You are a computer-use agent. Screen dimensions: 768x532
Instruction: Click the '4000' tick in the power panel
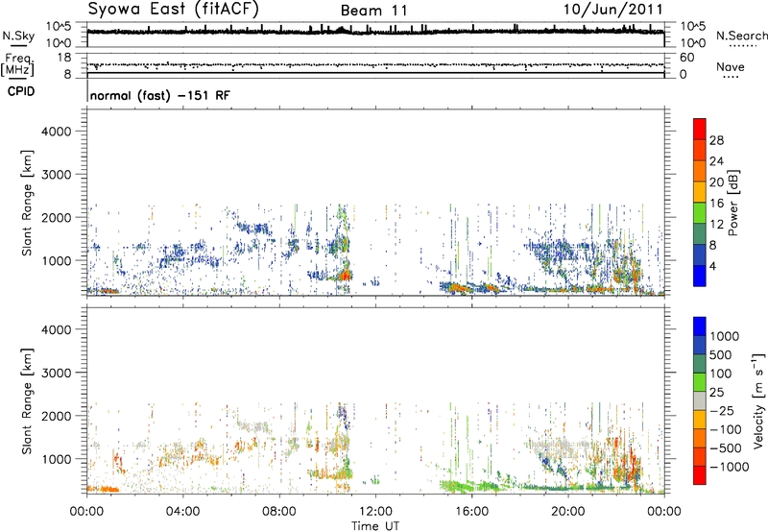pyautogui.click(x=57, y=132)
